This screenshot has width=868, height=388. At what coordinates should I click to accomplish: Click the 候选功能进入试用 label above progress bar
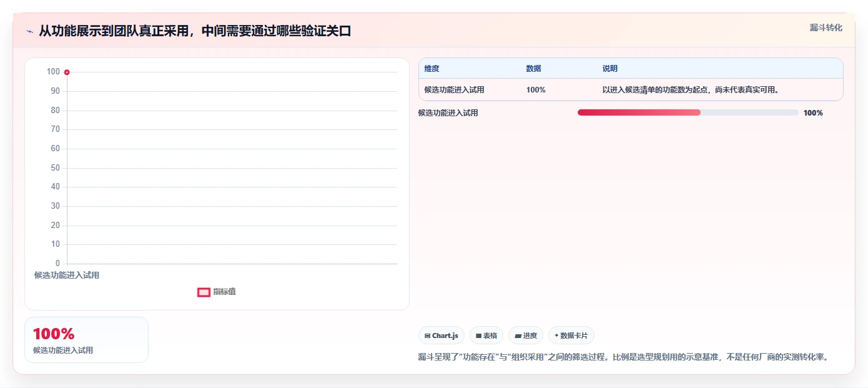[448, 113]
